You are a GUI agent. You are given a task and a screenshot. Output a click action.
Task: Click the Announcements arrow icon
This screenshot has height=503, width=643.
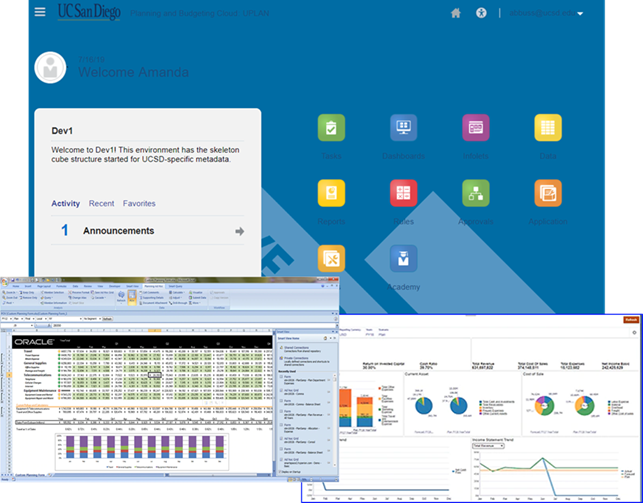click(240, 232)
